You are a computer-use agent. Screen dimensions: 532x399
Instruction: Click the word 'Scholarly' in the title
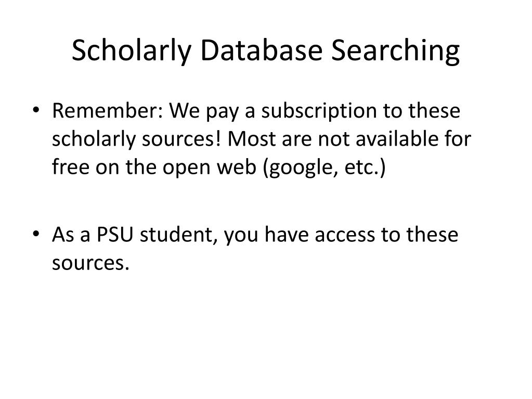coord(132,51)
